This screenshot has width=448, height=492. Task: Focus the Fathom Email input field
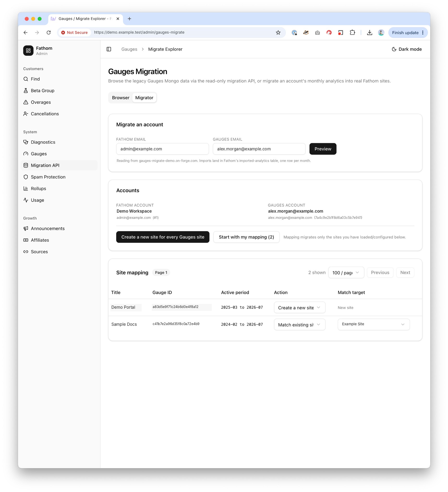click(163, 149)
